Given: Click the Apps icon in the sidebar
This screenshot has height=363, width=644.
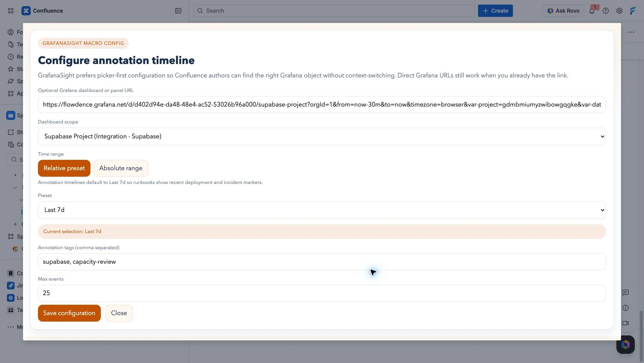Looking at the screenshot, I should tap(11, 94).
